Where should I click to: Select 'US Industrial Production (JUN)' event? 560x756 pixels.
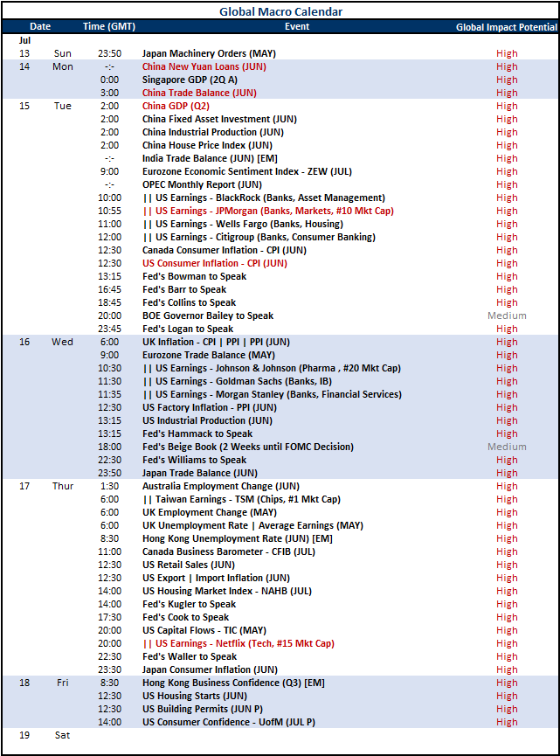[x=207, y=420]
